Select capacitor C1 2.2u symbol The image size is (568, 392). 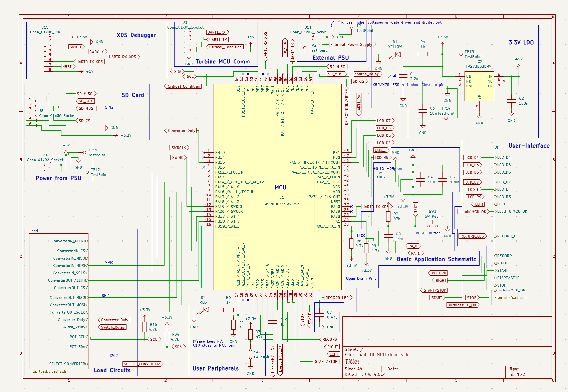[x=403, y=76]
